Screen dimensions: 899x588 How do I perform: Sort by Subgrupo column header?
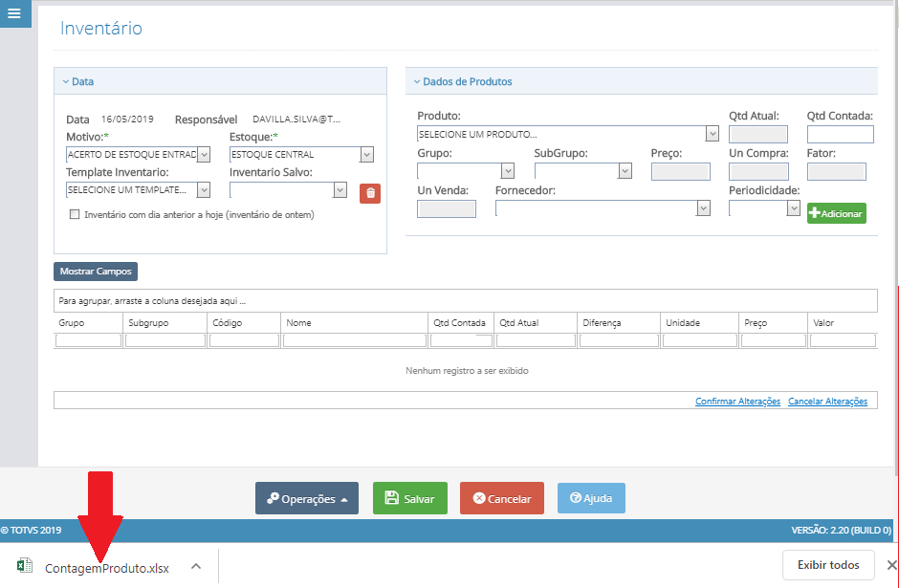pyautogui.click(x=148, y=322)
